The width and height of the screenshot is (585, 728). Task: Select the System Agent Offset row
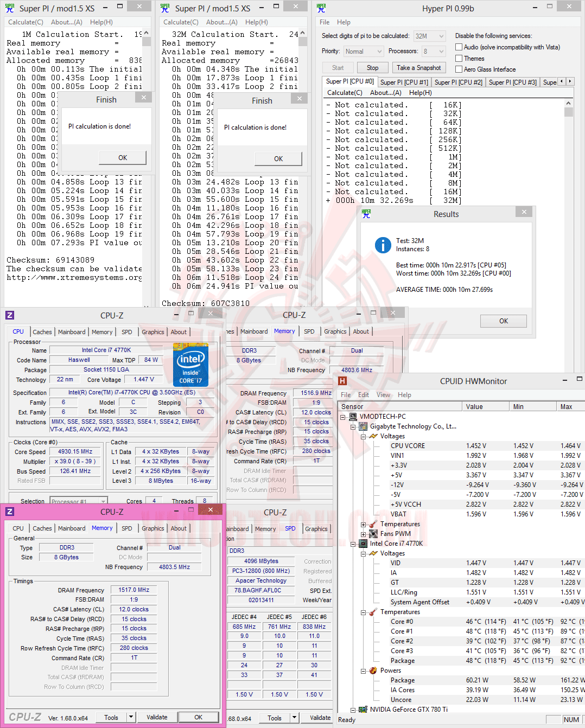tap(461, 602)
